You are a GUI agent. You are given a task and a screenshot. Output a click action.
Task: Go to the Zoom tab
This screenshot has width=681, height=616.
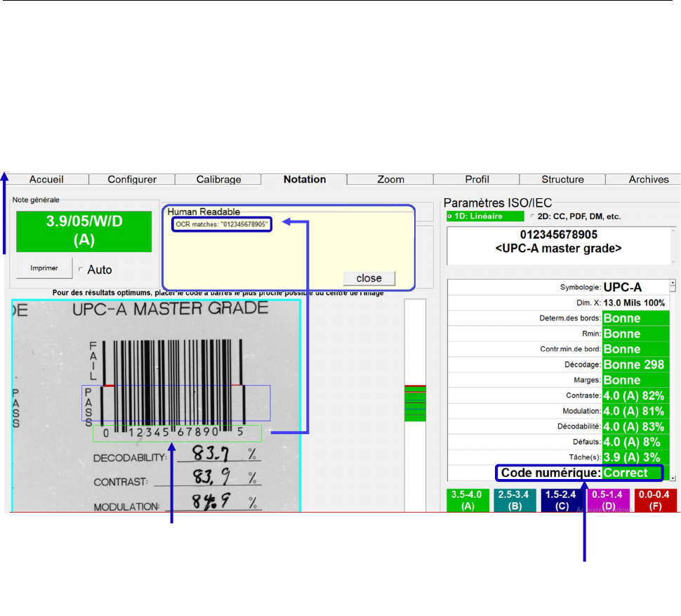(x=390, y=179)
